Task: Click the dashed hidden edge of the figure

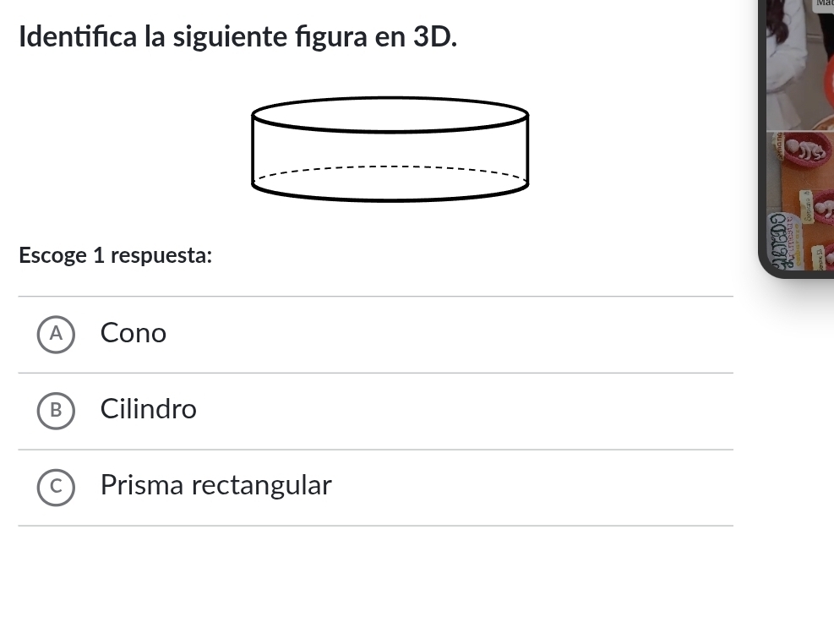Action: click(x=390, y=166)
